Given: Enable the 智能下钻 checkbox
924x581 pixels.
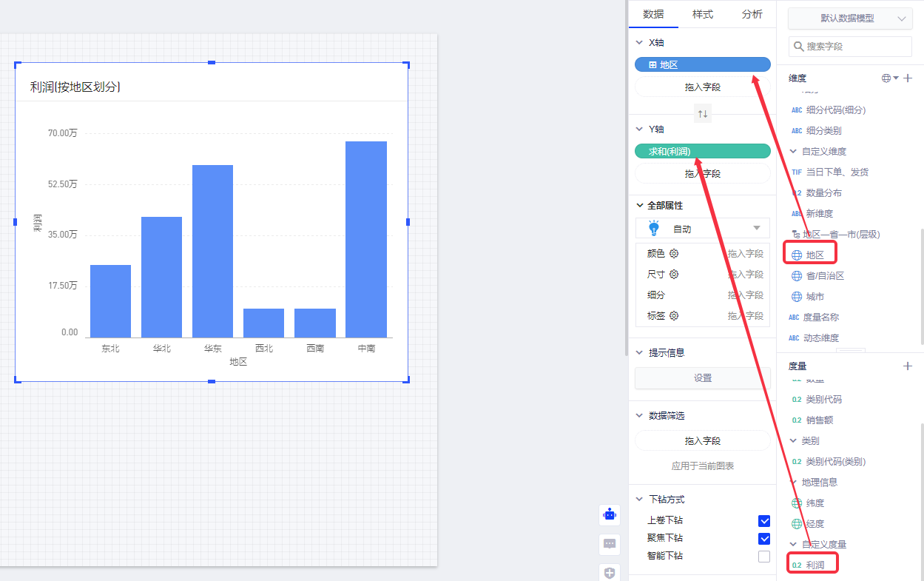Looking at the screenshot, I should pos(764,557).
